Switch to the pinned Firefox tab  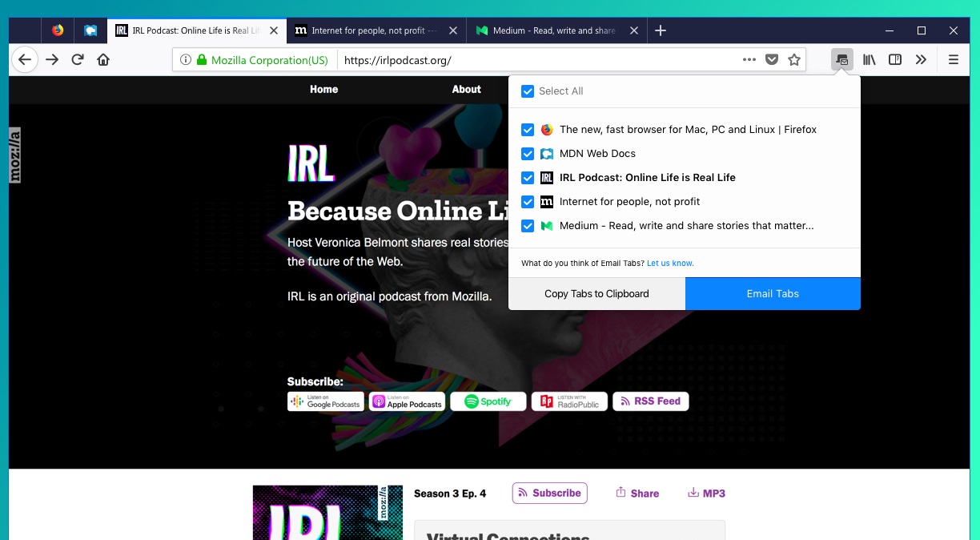pos(58,30)
